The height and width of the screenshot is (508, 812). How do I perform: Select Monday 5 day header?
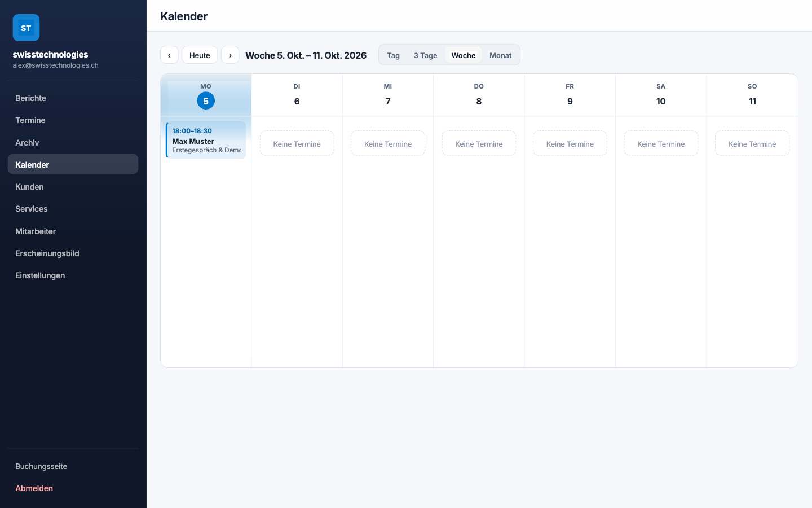click(x=206, y=95)
